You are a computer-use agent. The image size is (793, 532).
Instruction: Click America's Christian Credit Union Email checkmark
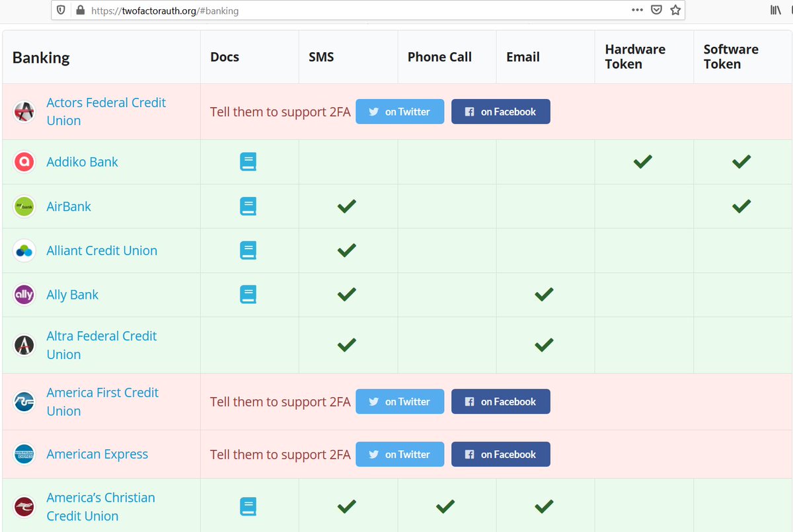click(544, 506)
